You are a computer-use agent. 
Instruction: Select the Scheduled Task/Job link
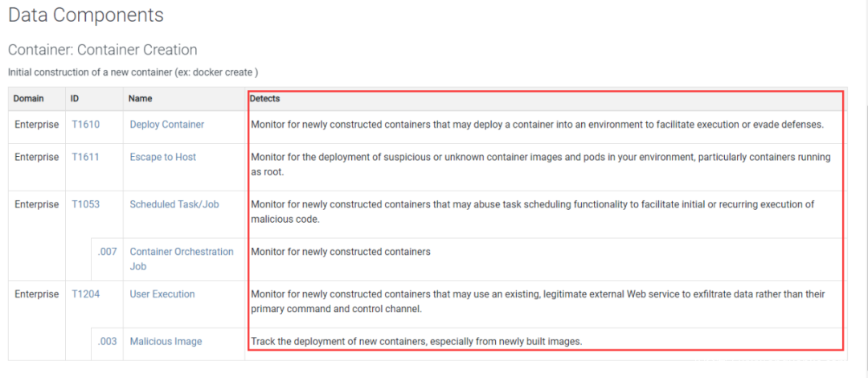174,204
